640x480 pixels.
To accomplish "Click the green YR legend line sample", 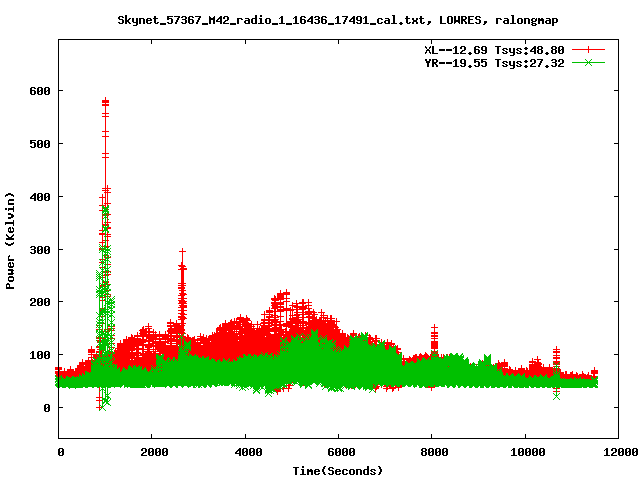I will tap(588, 63).
